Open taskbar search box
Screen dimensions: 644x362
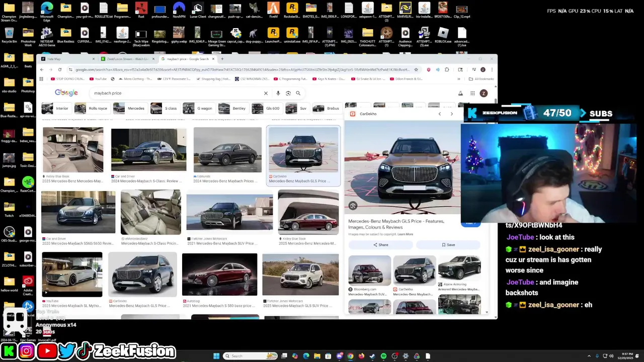[250, 356]
